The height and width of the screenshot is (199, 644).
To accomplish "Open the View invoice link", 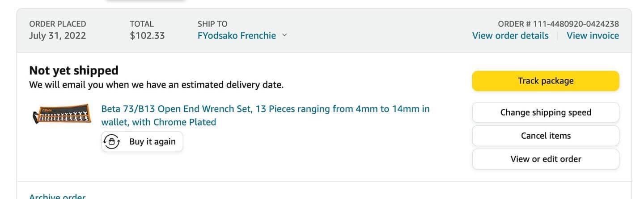I will coord(593,36).
